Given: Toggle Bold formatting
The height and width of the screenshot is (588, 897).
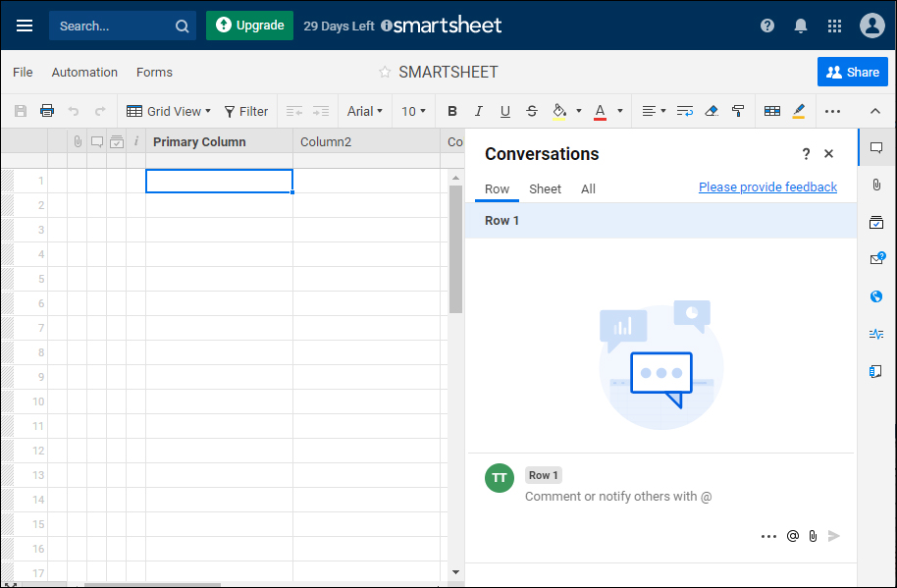Looking at the screenshot, I should [x=451, y=111].
